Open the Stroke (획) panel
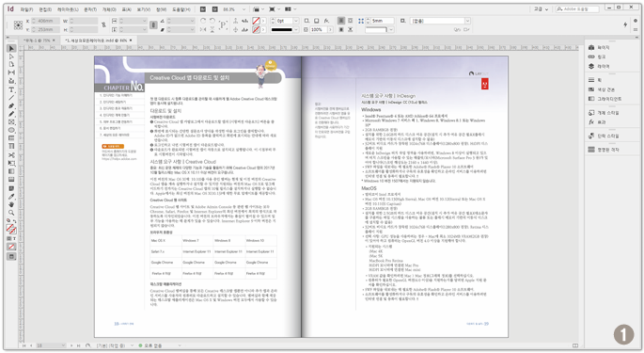The width and height of the screenshot is (644, 353). pyautogui.click(x=595, y=80)
